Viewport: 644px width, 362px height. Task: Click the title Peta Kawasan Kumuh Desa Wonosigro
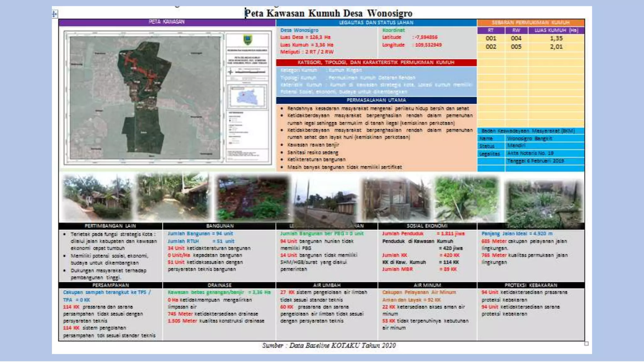[x=328, y=13]
